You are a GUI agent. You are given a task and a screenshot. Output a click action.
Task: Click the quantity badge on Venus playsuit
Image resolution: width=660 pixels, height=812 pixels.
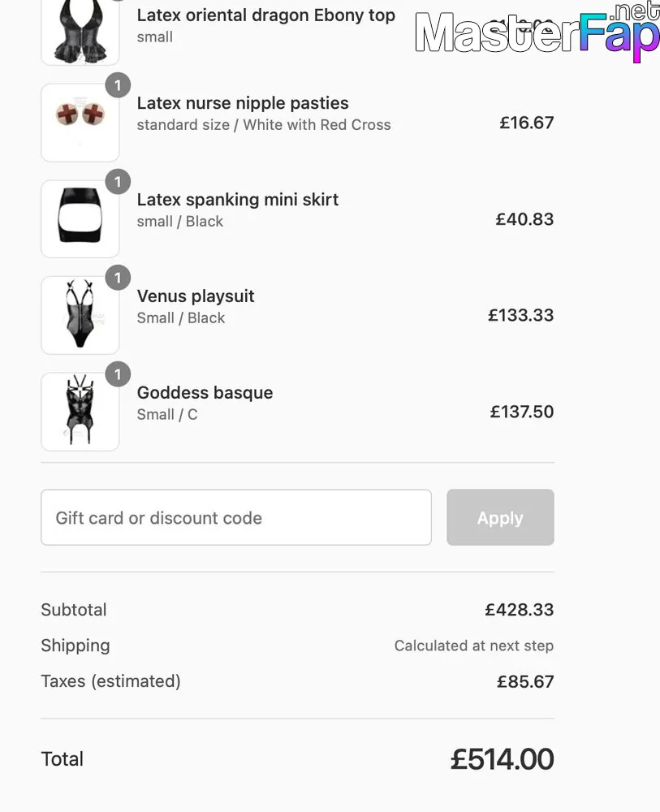pos(118,278)
